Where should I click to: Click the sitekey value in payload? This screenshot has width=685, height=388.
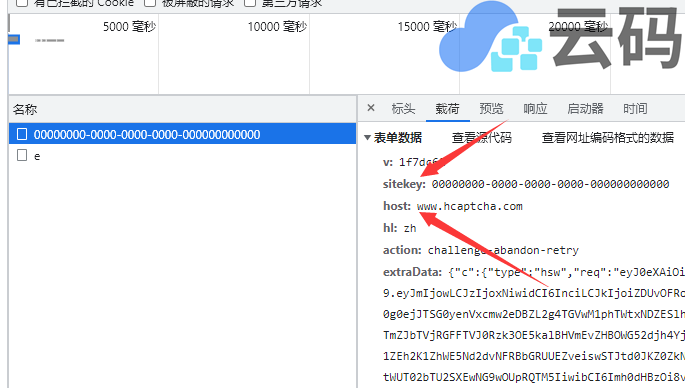pos(550,184)
